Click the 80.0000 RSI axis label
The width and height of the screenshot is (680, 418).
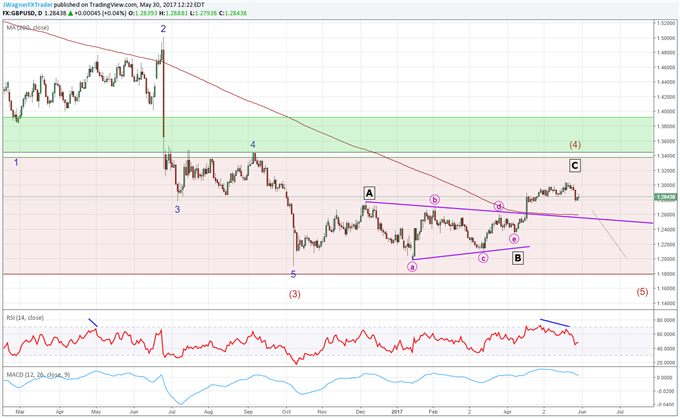tap(666, 320)
